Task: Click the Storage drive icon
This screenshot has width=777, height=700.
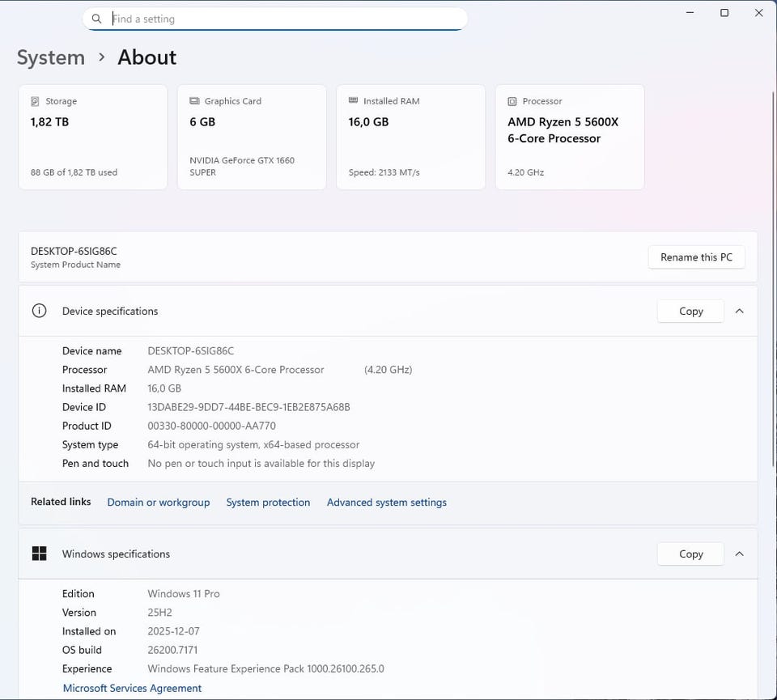Action: coord(35,101)
